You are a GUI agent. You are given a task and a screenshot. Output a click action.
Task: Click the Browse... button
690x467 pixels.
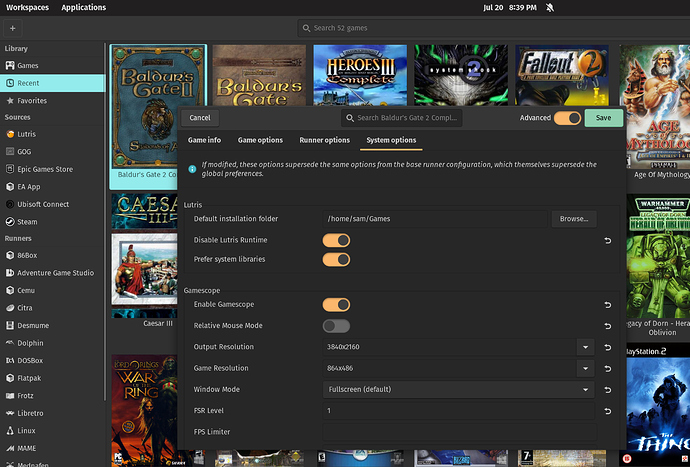point(574,219)
